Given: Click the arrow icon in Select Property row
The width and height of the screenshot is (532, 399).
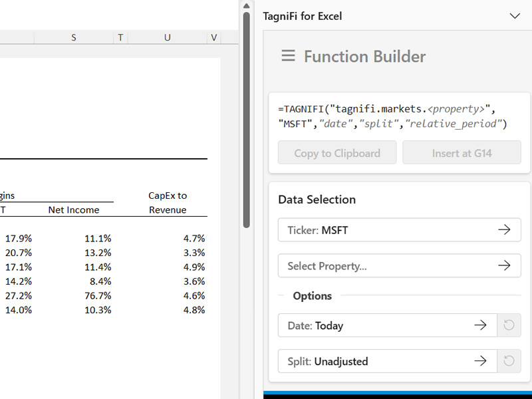Looking at the screenshot, I should tap(504, 266).
